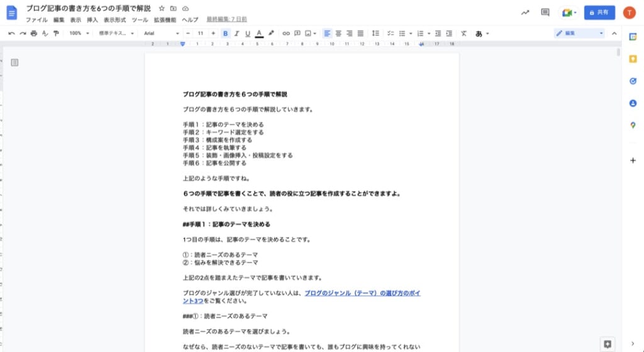Open the 表示形式 menu

coord(114,19)
